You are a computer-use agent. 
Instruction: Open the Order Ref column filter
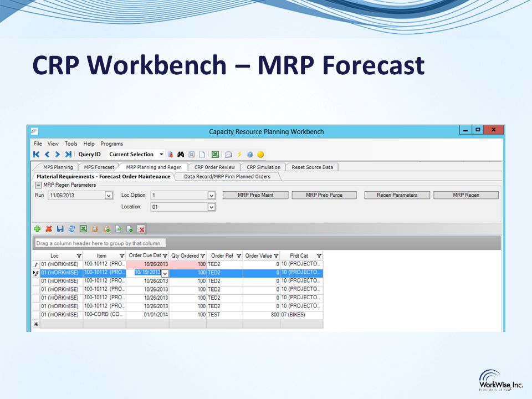click(239, 256)
